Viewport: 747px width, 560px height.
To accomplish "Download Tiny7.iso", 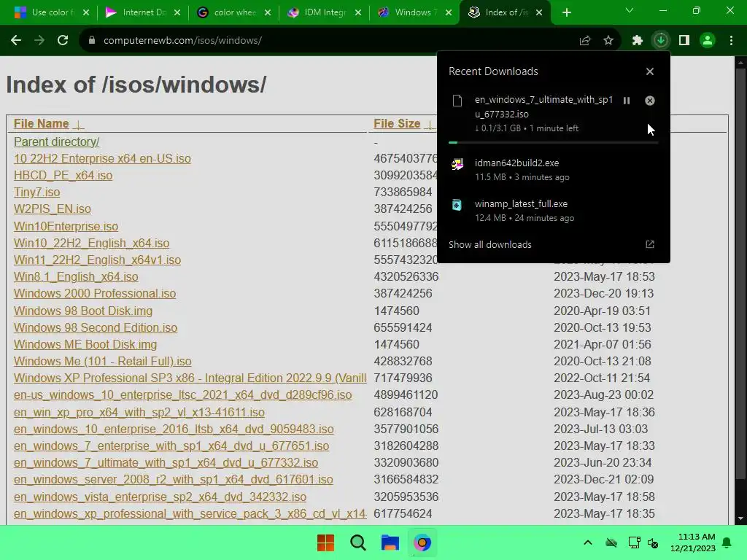I will click(36, 192).
